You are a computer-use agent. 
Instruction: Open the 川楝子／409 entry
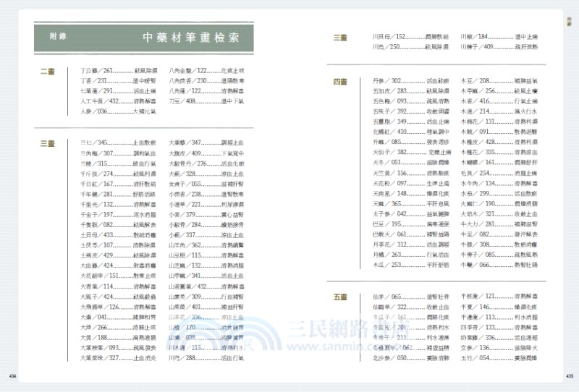pyautogui.click(x=499, y=47)
